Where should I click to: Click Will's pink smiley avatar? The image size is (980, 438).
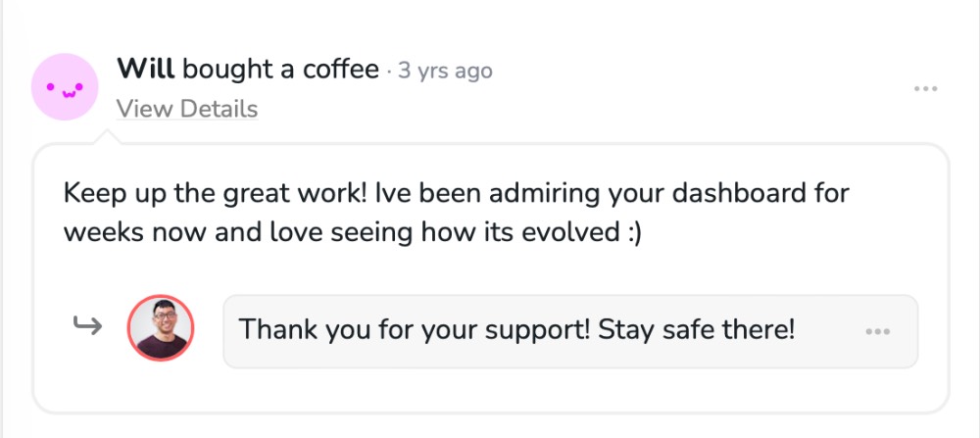point(65,87)
